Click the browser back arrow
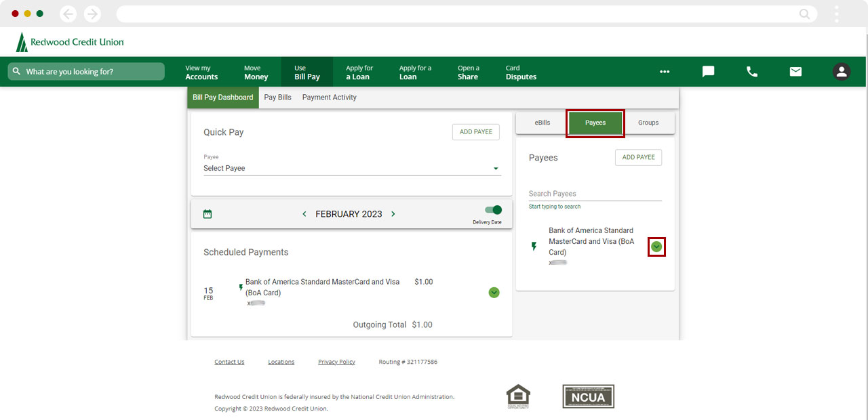 [68, 14]
